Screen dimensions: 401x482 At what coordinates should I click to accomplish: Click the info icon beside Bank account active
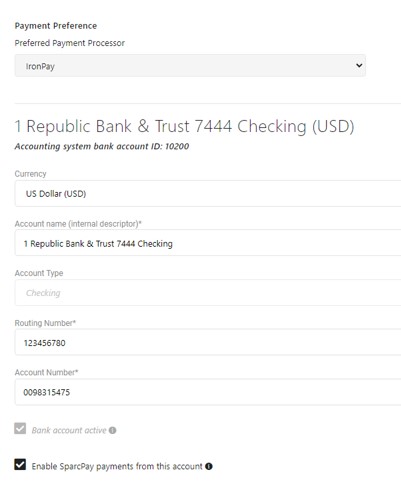113,430
